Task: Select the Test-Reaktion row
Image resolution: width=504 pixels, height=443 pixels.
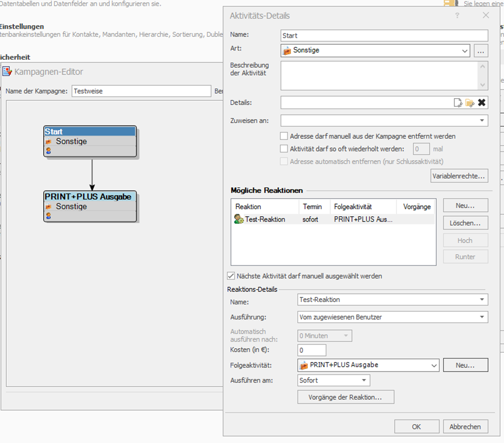Action: (333, 219)
